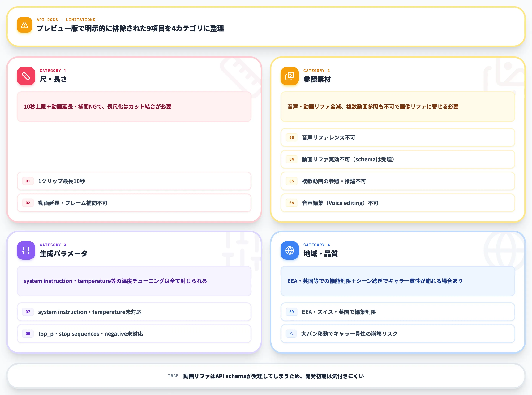This screenshot has height=395, width=532.
Task: Click the red ruler icon of Category 1
Action: point(26,76)
